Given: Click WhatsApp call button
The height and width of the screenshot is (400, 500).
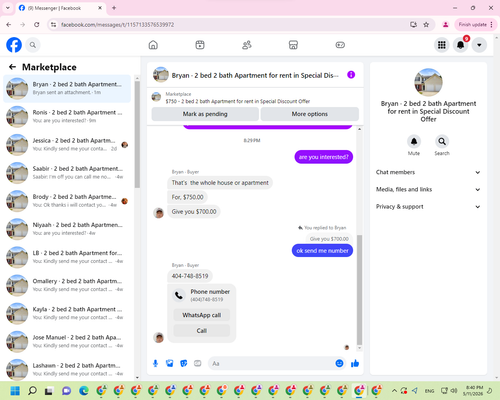Looking at the screenshot, I should (202, 315).
